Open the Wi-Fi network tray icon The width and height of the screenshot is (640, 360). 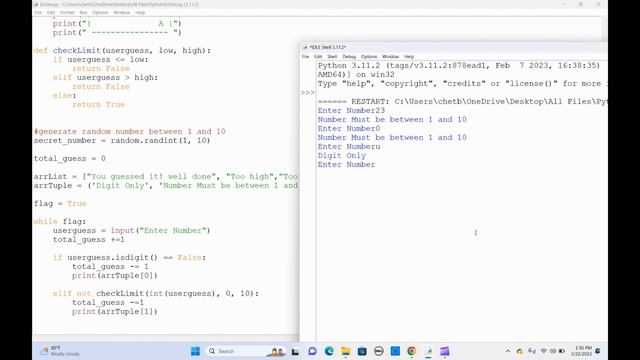(x=544, y=351)
